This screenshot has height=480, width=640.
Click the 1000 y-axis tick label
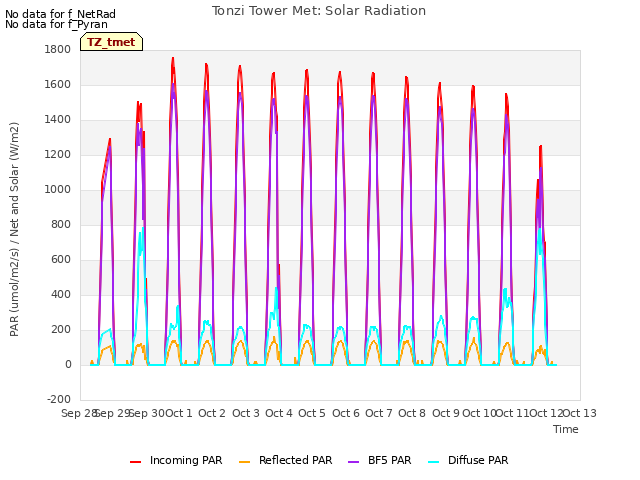[58, 190]
